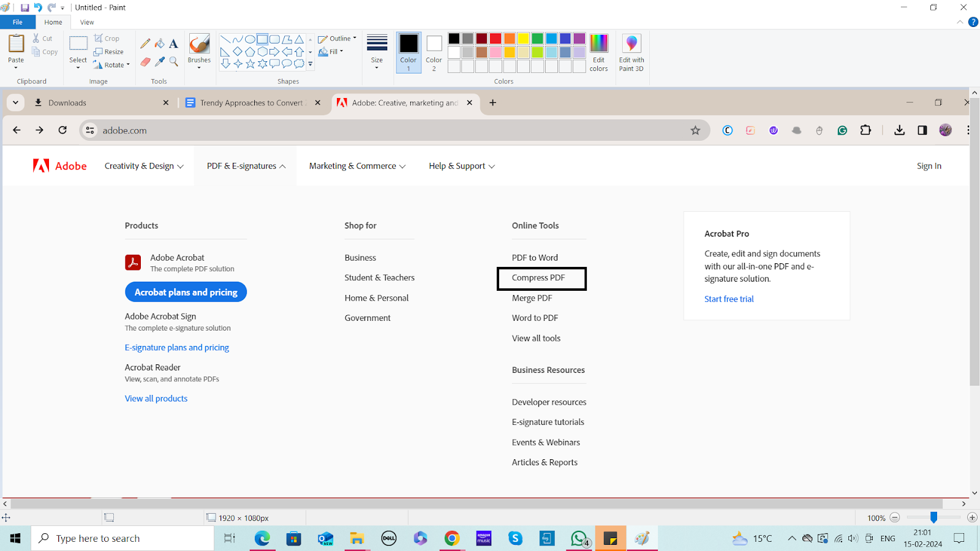This screenshot has height=551, width=980.
Task: Click the Brushes tool icon
Action: tap(199, 44)
